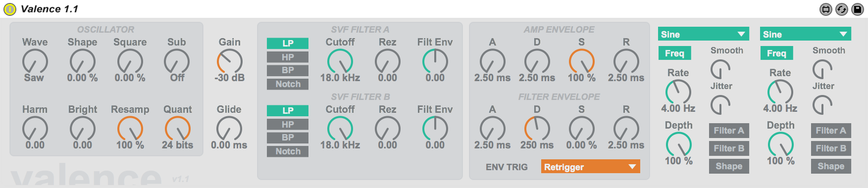Select Notch mode in SVF Filter B

pyautogui.click(x=288, y=151)
